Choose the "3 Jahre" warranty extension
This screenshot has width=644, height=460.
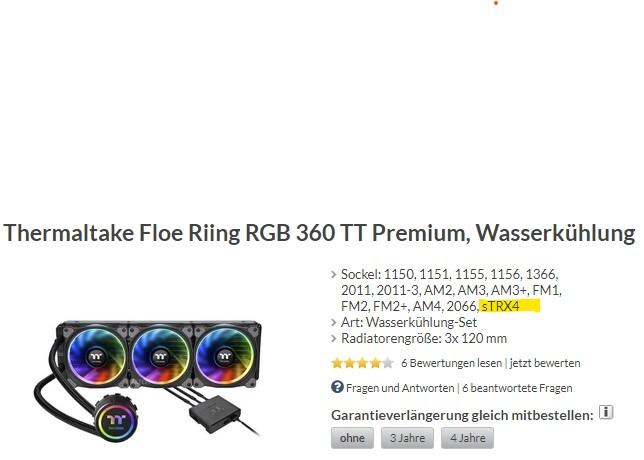407,438
